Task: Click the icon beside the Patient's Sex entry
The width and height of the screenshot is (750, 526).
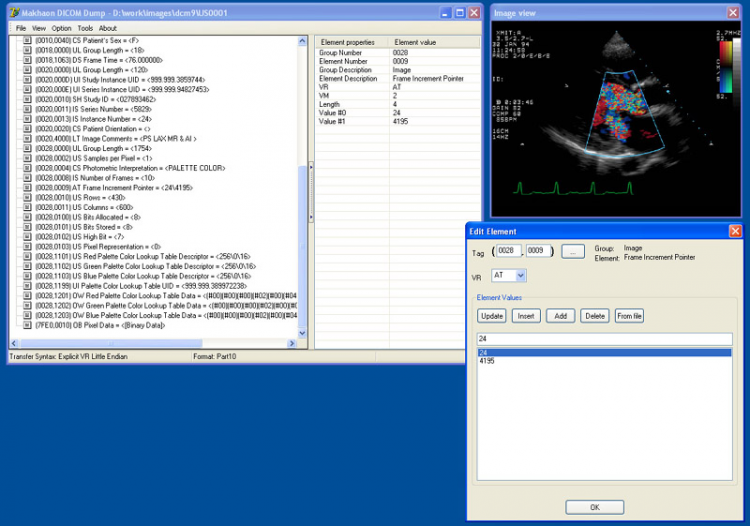Action: 27,41
